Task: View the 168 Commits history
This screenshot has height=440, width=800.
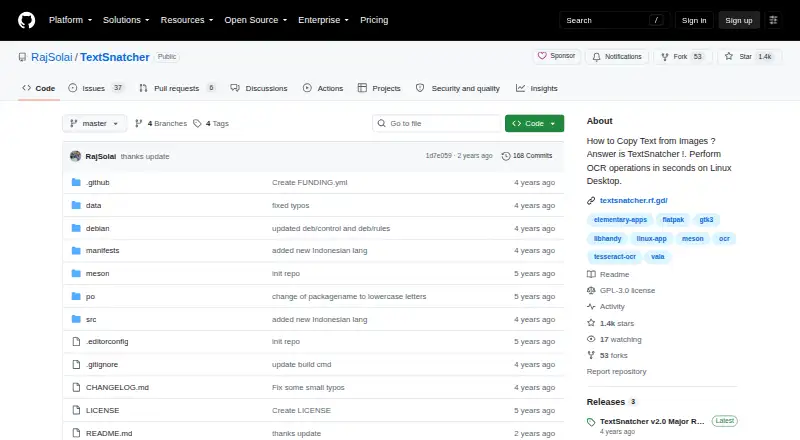Action: click(x=527, y=156)
